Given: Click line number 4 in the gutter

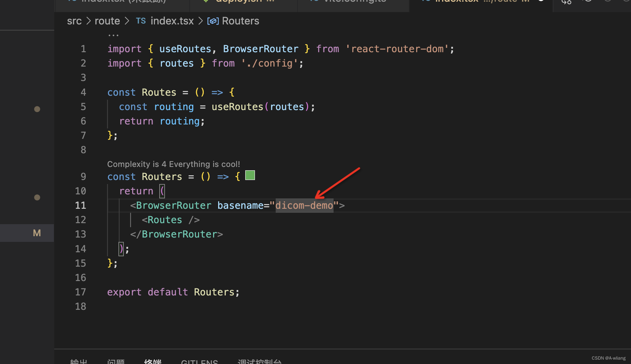Looking at the screenshot, I should [x=83, y=92].
